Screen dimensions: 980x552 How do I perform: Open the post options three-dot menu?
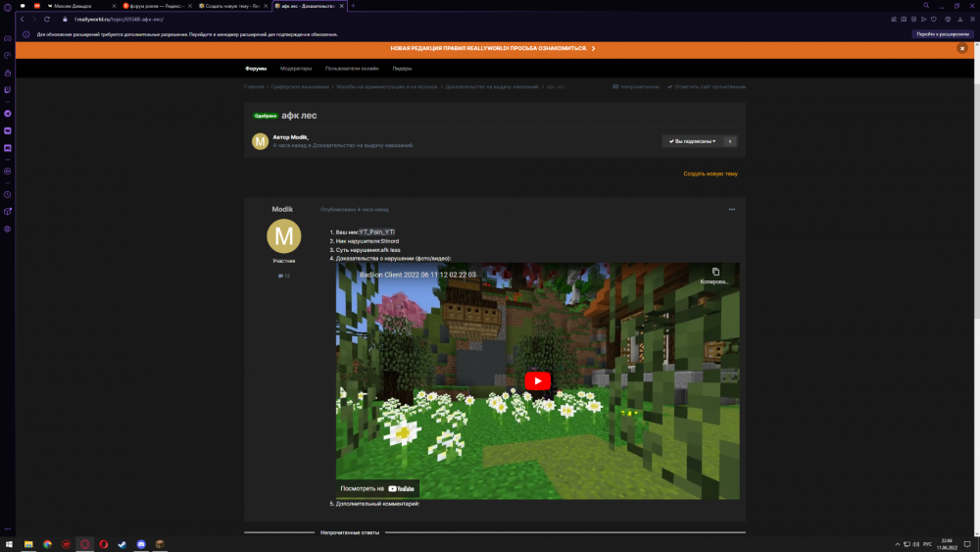coord(732,210)
